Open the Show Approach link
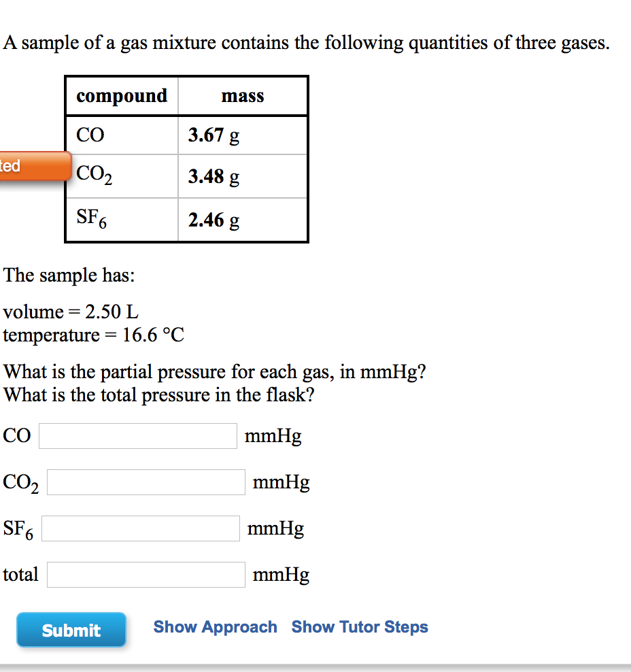Viewport: 631px width, 672px height. coord(215,626)
